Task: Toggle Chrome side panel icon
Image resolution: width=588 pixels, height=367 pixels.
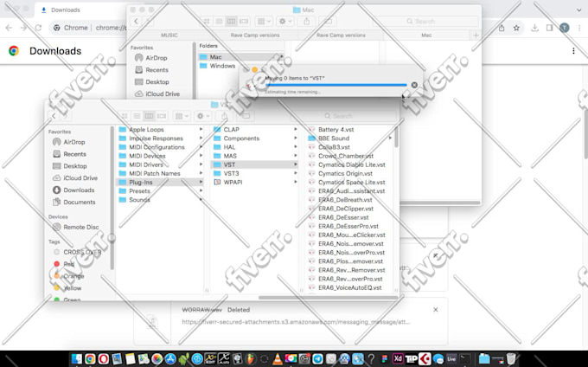Action: pos(549,28)
